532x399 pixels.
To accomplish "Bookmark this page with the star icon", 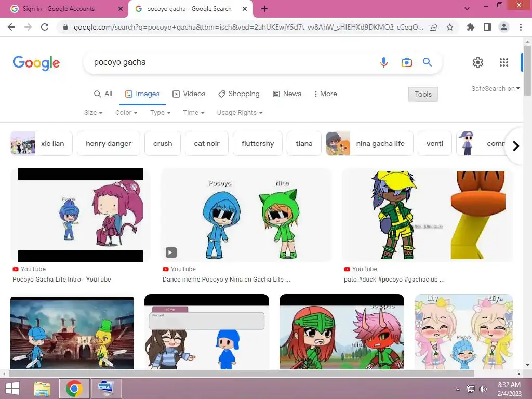I will [450, 27].
